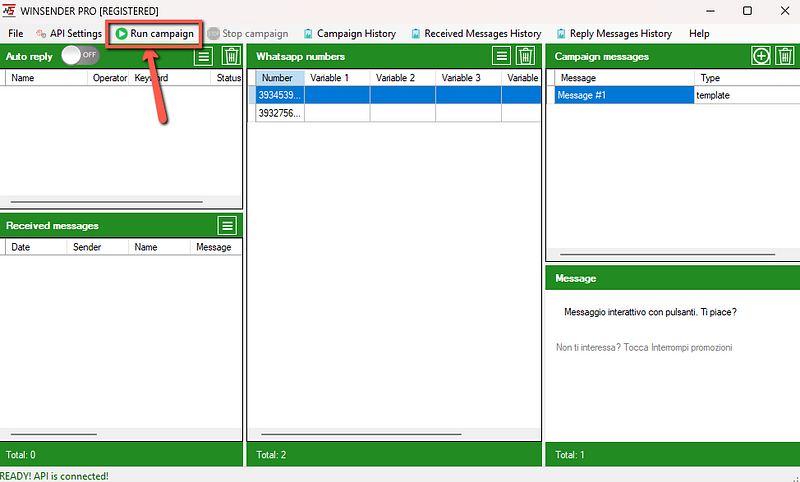Click Whatsapp numbers horizontal scrollbar
The width and height of the screenshot is (800, 482).
(x=361, y=434)
